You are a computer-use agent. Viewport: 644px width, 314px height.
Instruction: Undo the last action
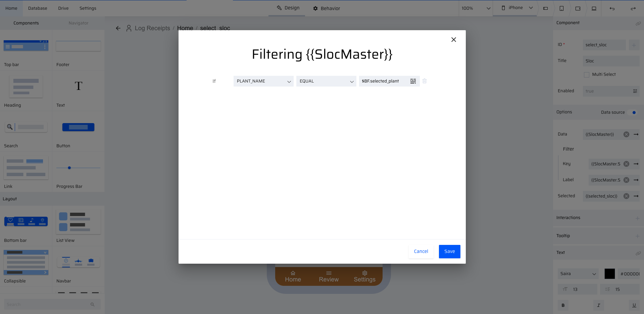(x=612, y=8)
